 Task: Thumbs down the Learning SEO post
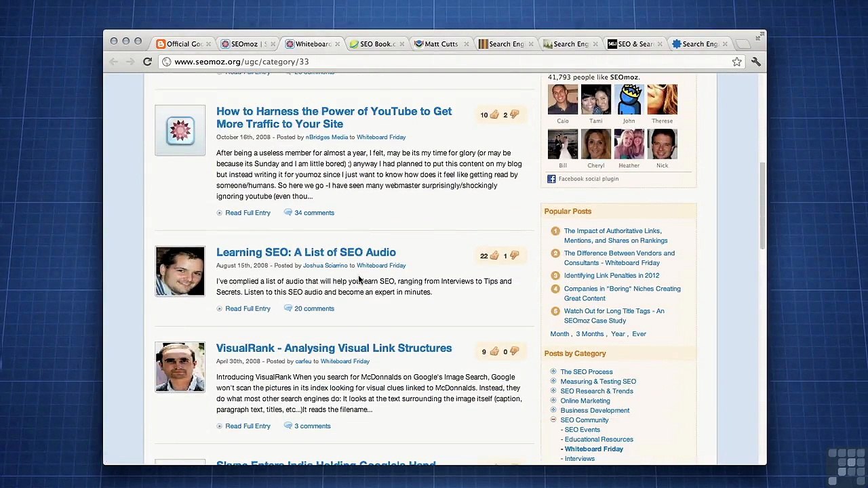(x=513, y=256)
